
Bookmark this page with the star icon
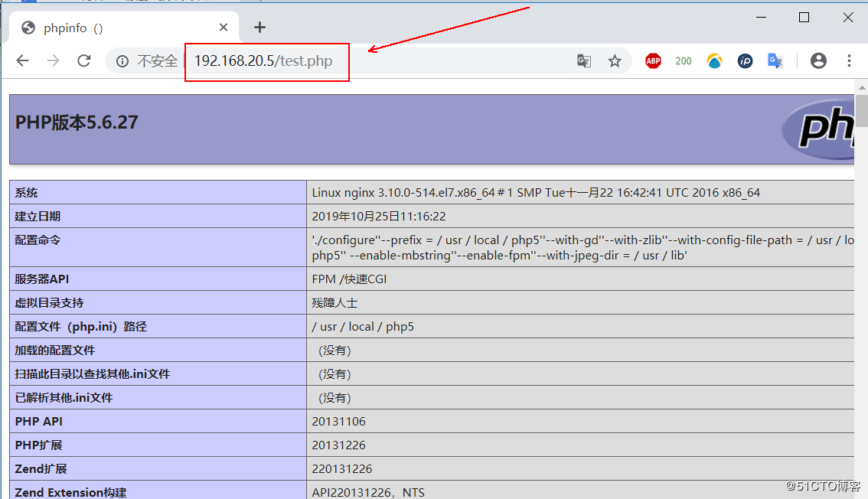click(615, 61)
